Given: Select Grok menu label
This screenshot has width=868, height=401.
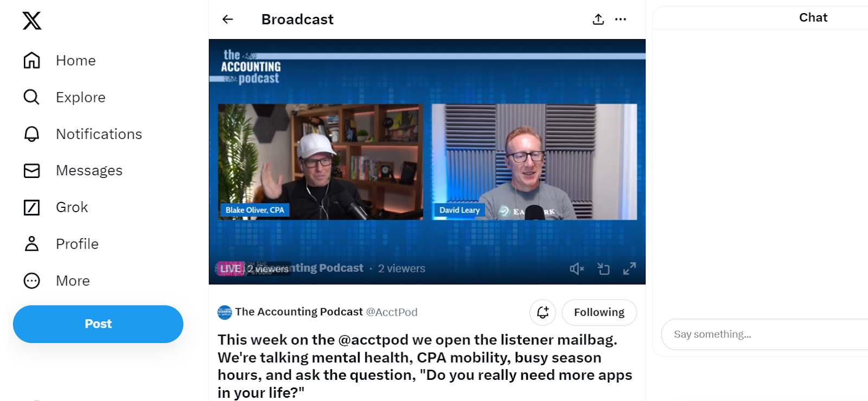Looking at the screenshot, I should tap(72, 207).
